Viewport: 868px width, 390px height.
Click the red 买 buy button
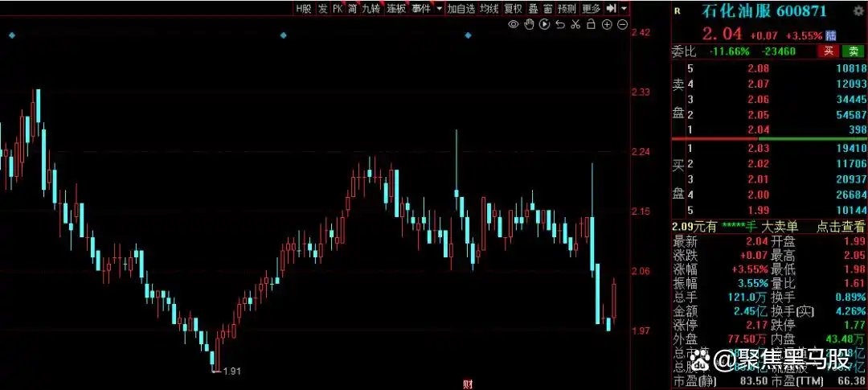click(828, 51)
